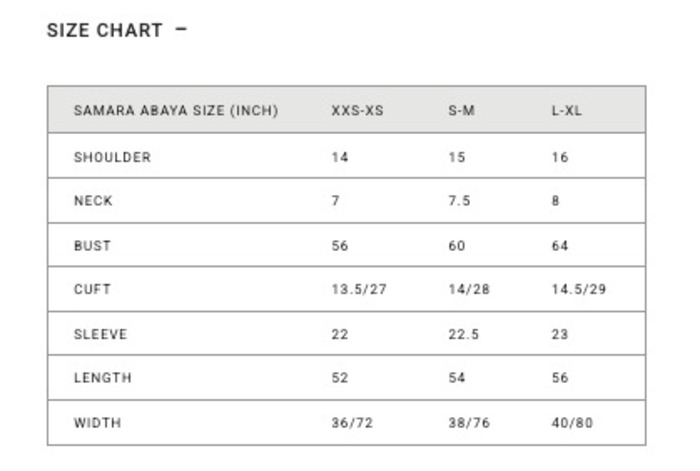Screen dimensions: 700x471
Task: Select the BUST row label
Action: 92,245
